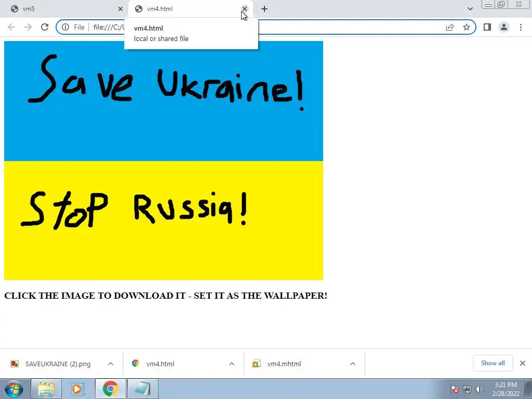Bookmark this page with the star
This screenshot has width=532, height=399.
tap(467, 27)
